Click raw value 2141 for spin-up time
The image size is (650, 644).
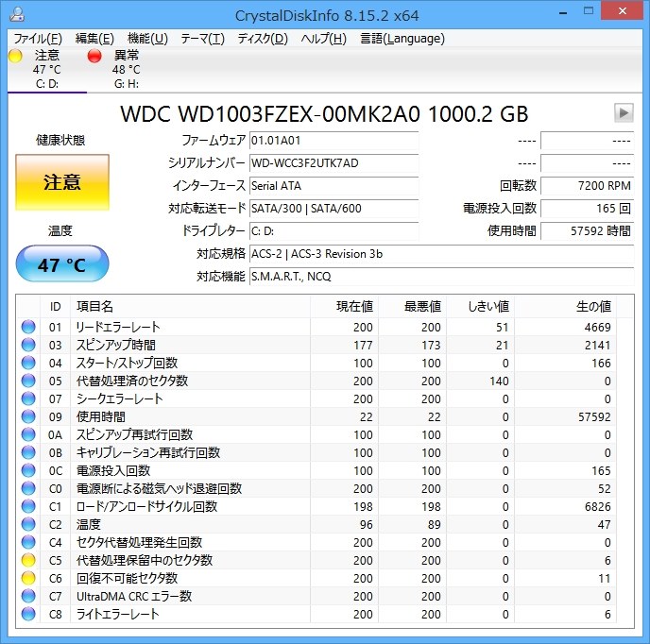tap(597, 345)
